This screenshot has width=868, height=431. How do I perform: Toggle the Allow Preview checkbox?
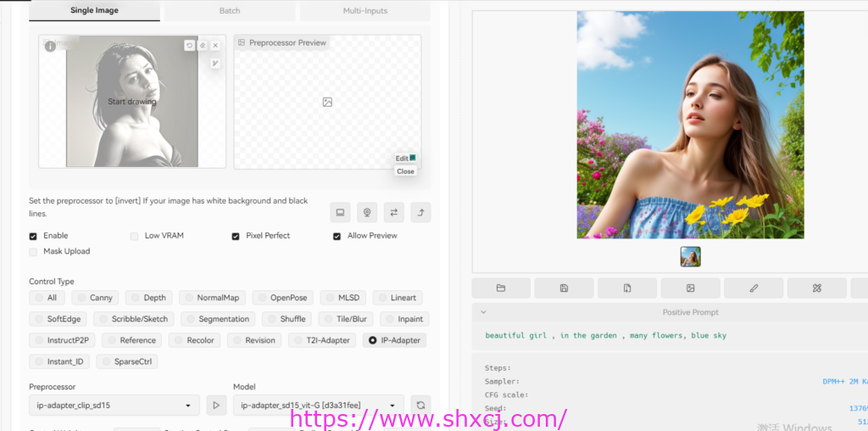pos(337,236)
